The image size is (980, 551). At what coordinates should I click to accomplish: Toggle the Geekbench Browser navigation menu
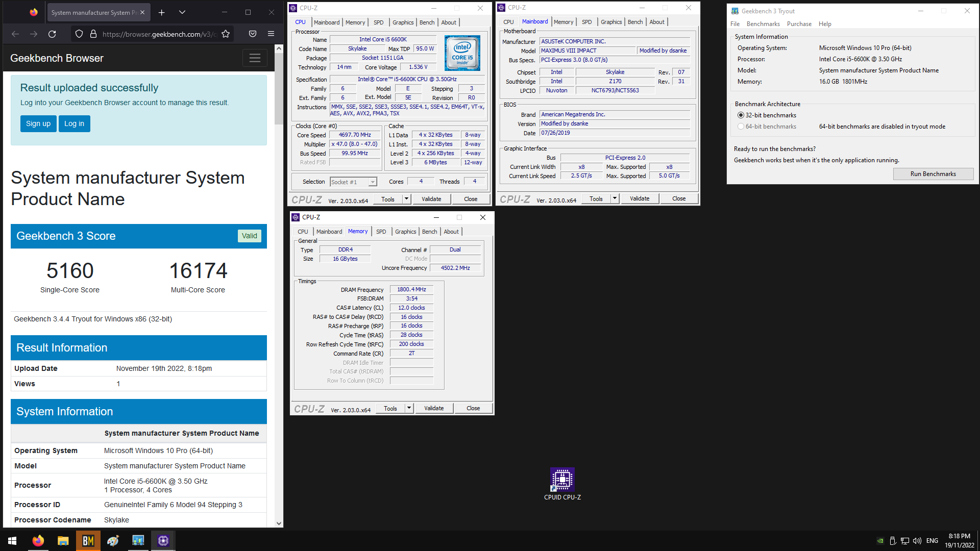255,58
